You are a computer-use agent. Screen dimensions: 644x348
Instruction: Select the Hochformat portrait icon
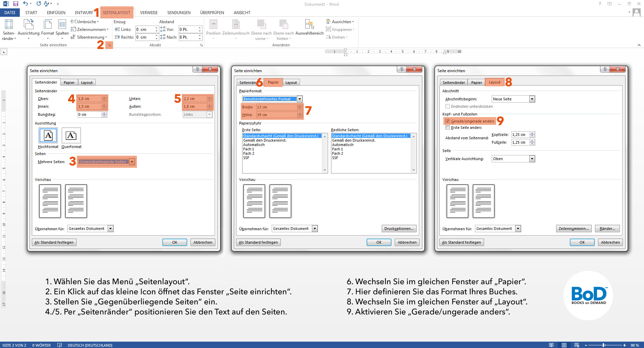[x=48, y=136]
